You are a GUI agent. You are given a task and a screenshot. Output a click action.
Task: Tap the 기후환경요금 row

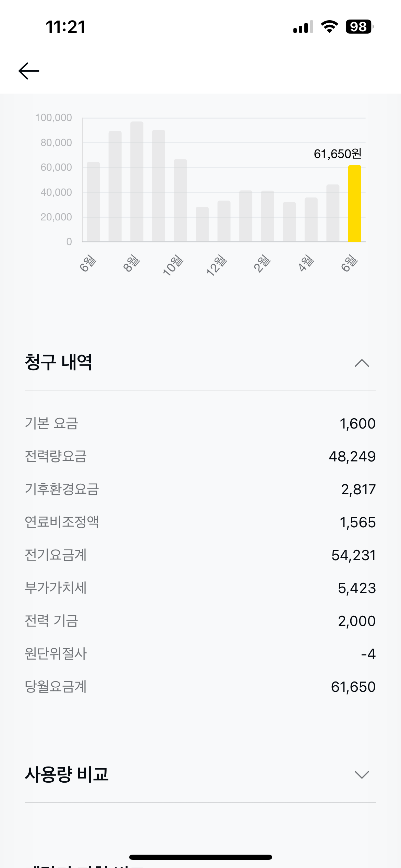click(x=200, y=490)
